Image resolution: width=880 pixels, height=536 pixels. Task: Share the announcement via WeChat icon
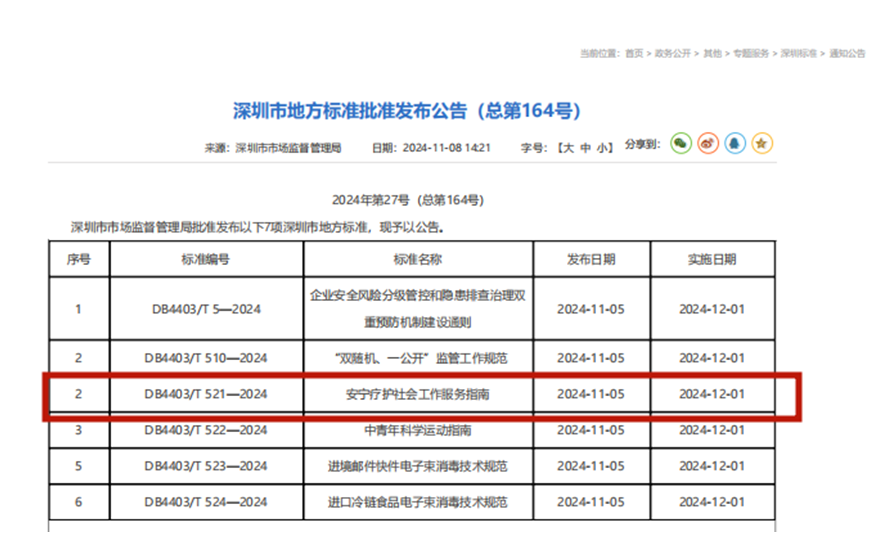(x=681, y=144)
